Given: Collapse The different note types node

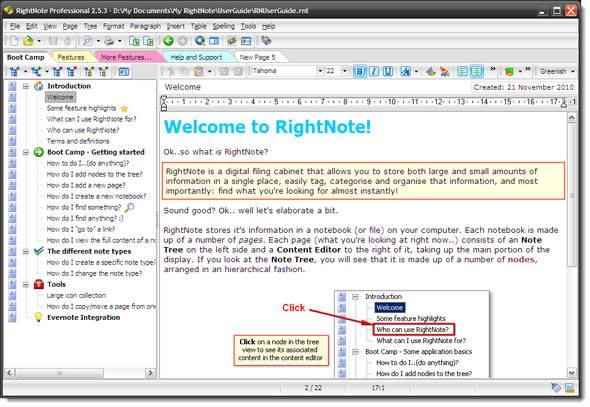Looking at the screenshot, I should (x=26, y=252).
